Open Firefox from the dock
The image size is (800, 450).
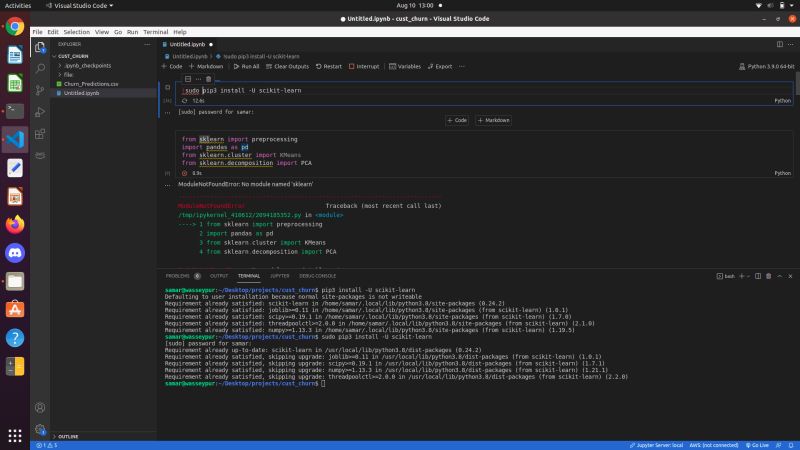pyautogui.click(x=15, y=224)
